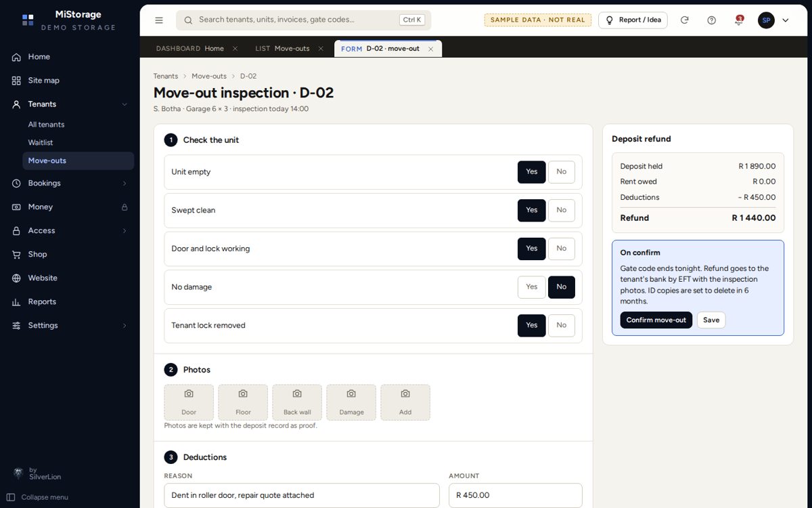
Task: Open the hamburger menu icon
Action: (x=159, y=20)
